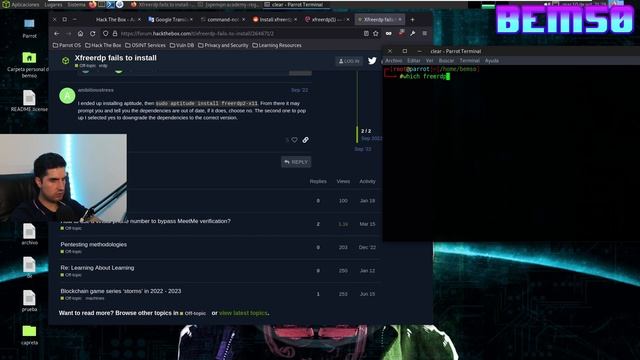
Task: Open OSINT Services bookmarks folder
Action: (x=145, y=45)
